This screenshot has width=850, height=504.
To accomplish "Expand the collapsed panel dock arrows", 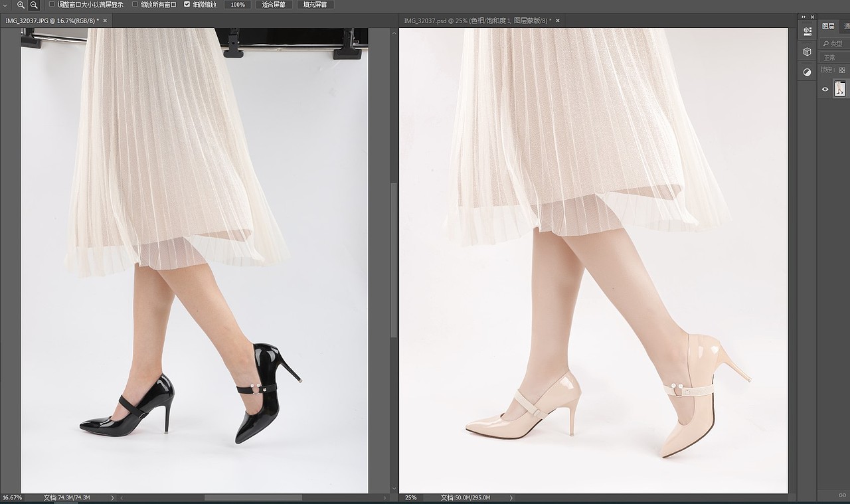I will [804, 17].
